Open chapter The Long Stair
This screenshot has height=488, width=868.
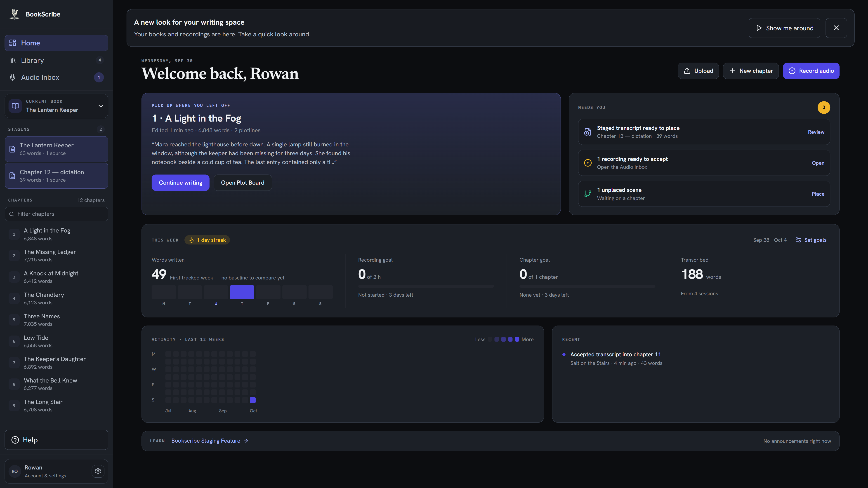56,406
